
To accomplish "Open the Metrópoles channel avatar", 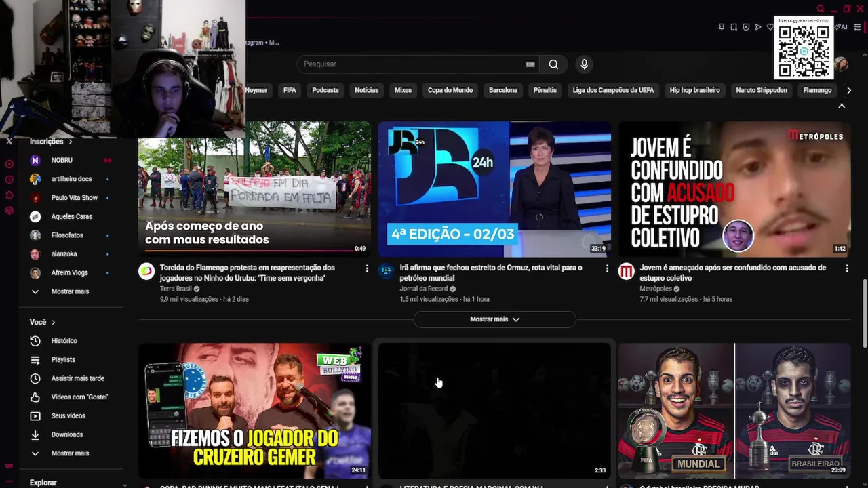I will point(627,272).
